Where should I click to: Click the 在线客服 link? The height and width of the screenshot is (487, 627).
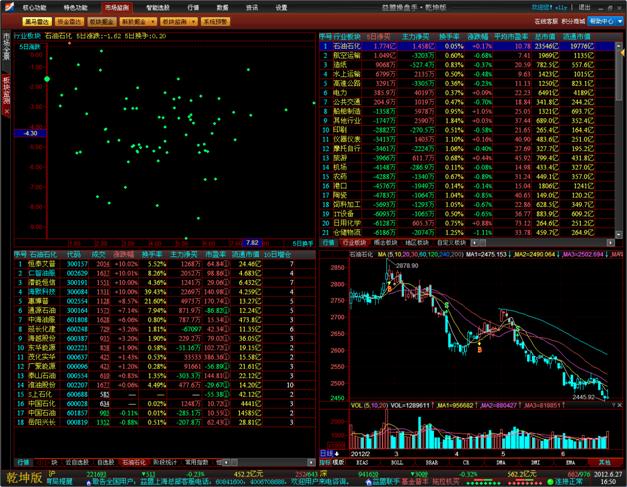click(546, 21)
